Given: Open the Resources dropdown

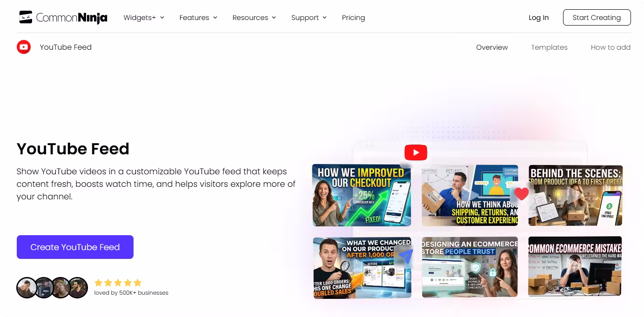Looking at the screenshot, I should tap(254, 17).
